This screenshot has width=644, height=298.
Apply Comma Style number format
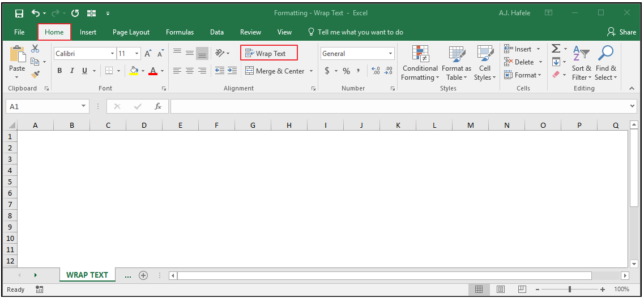pos(358,71)
